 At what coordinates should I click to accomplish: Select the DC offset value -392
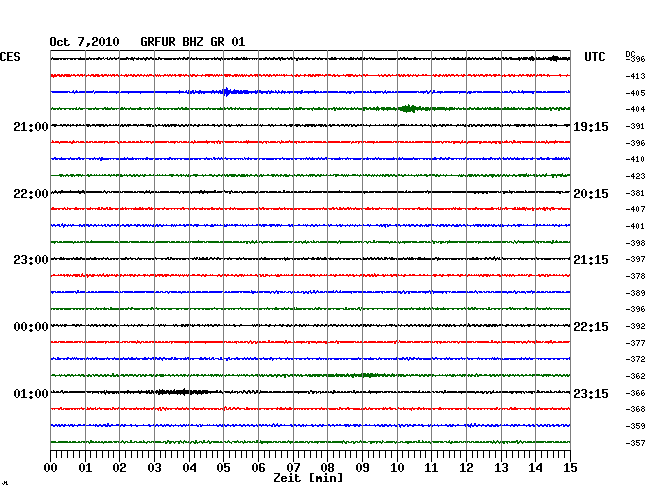(635, 327)
